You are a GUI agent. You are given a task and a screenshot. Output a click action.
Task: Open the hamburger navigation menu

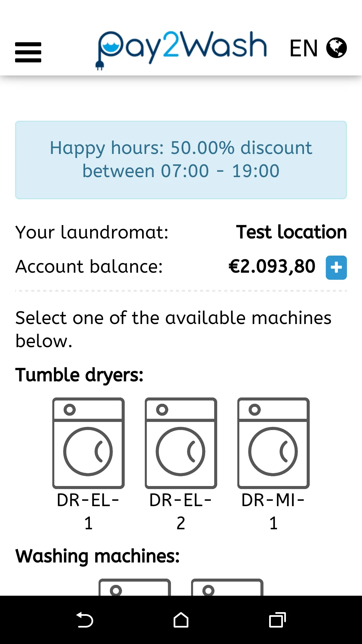28,52
